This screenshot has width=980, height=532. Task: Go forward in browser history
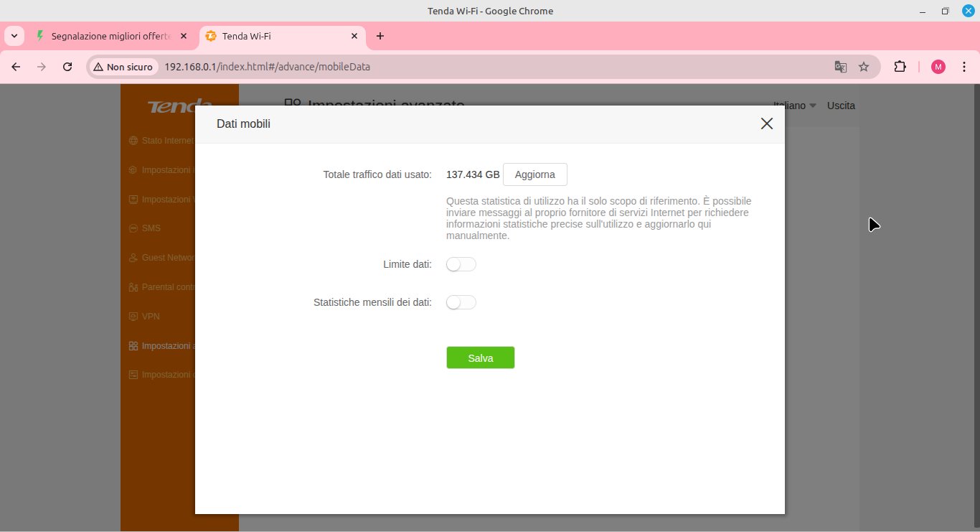coord(42,67)
